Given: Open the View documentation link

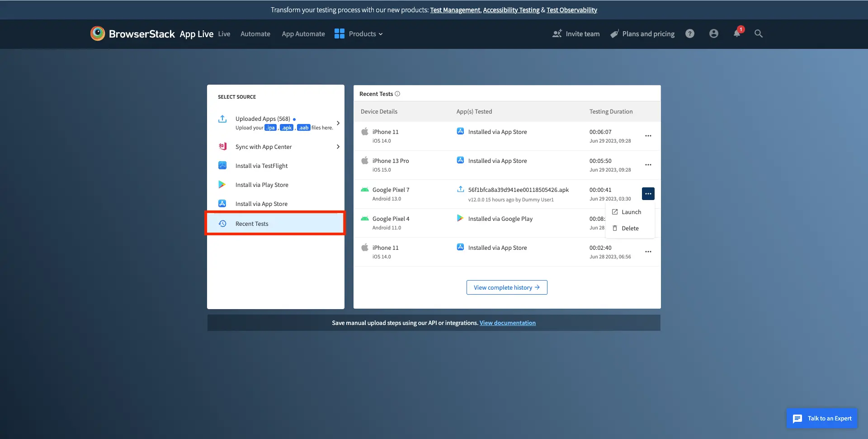Looking at the screenshot, I should coord(507,323).
